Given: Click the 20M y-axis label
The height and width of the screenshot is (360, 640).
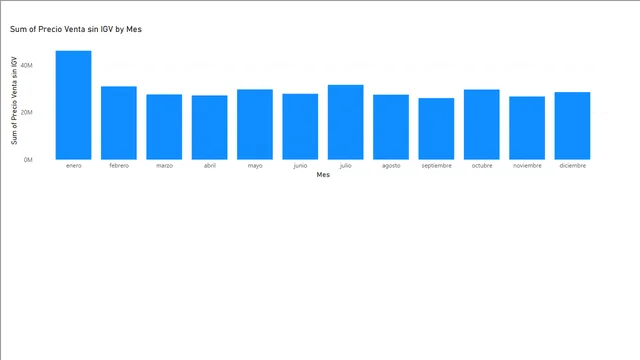Looking at the screenshot, I should [27, 112].
